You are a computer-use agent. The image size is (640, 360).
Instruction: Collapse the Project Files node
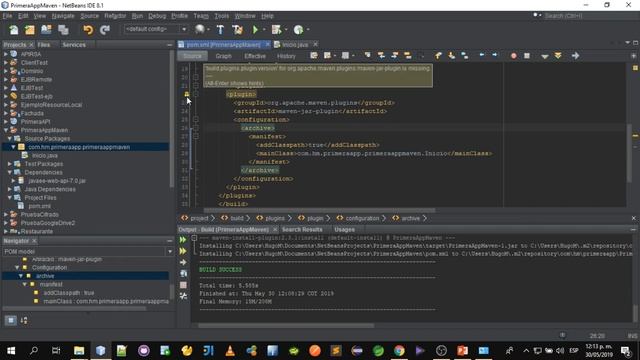(10, 198)
